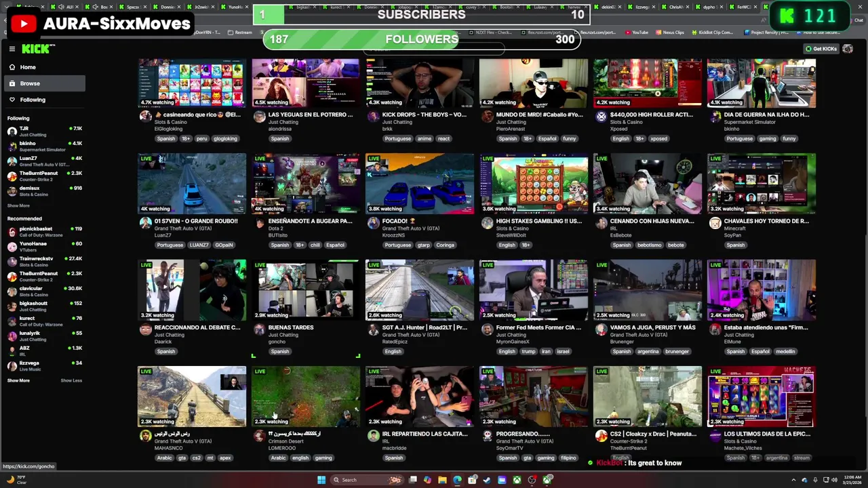This screenshot has height=488, width=868.
Task: Click the 'medellin' tag under ElMune's stream
Action: [x=785, y=352]
